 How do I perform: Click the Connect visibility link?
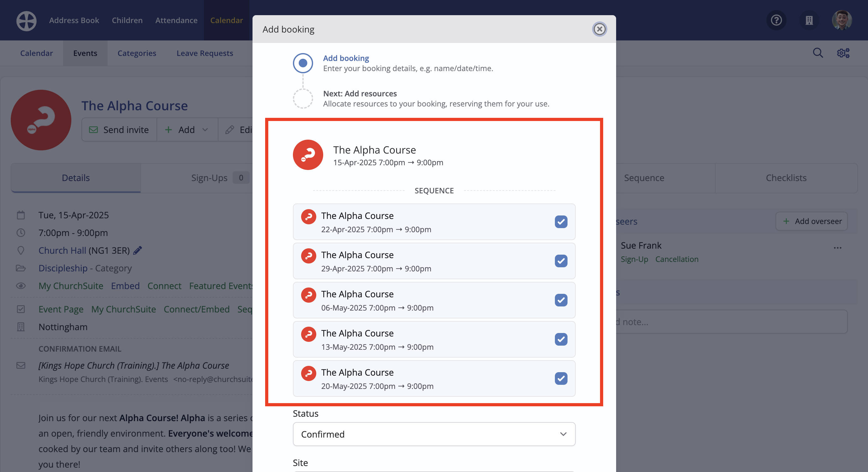164,286
